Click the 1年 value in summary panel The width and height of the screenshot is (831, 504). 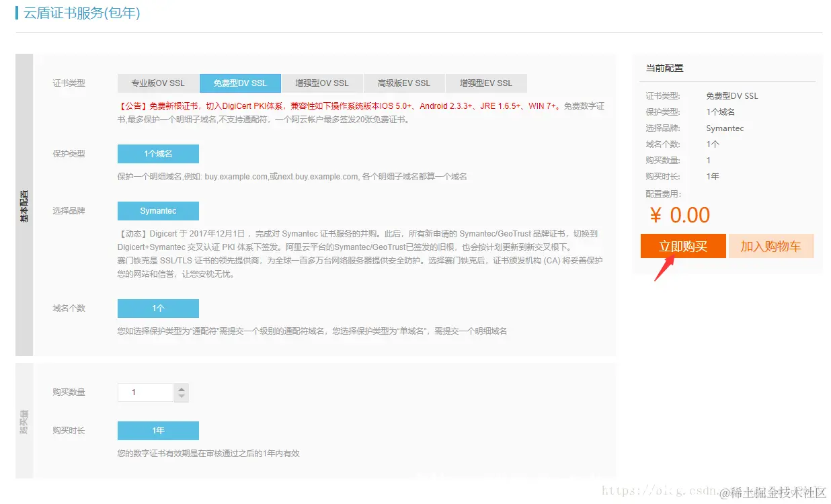(x=713, y=177)
